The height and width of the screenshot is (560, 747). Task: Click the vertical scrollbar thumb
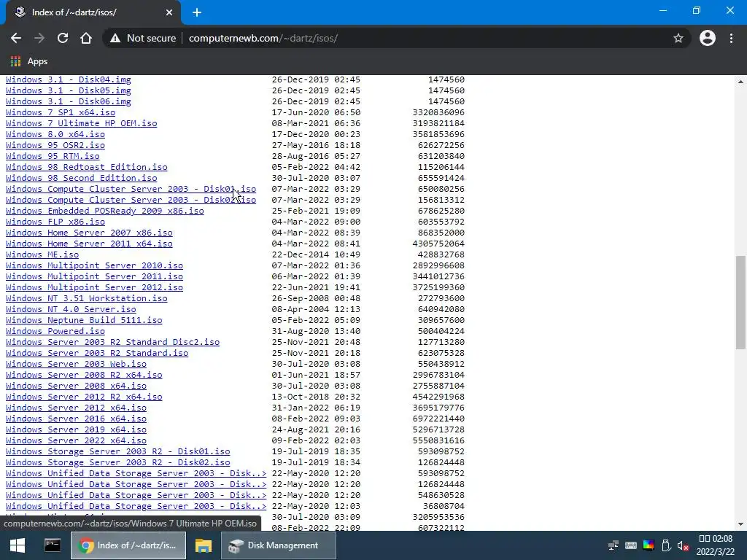pyautogui.click(x=740, y=303)
